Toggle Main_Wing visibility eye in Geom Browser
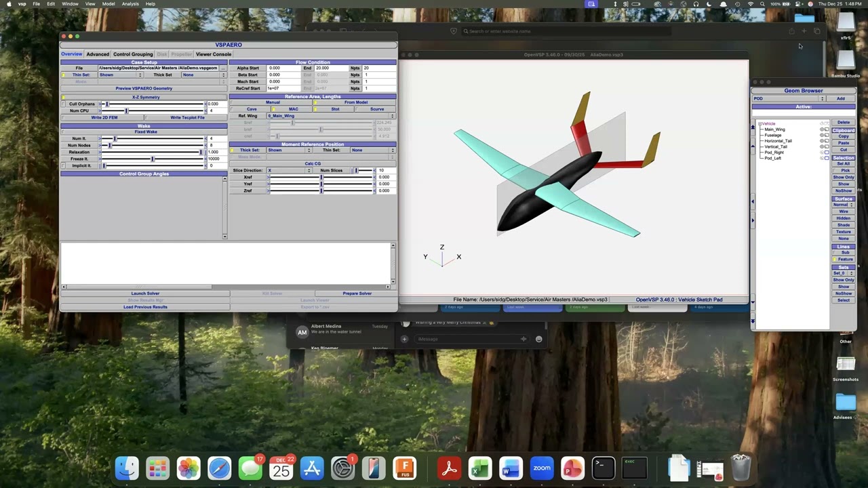Viewport: 868px width, 488px height. coord(822,129)
